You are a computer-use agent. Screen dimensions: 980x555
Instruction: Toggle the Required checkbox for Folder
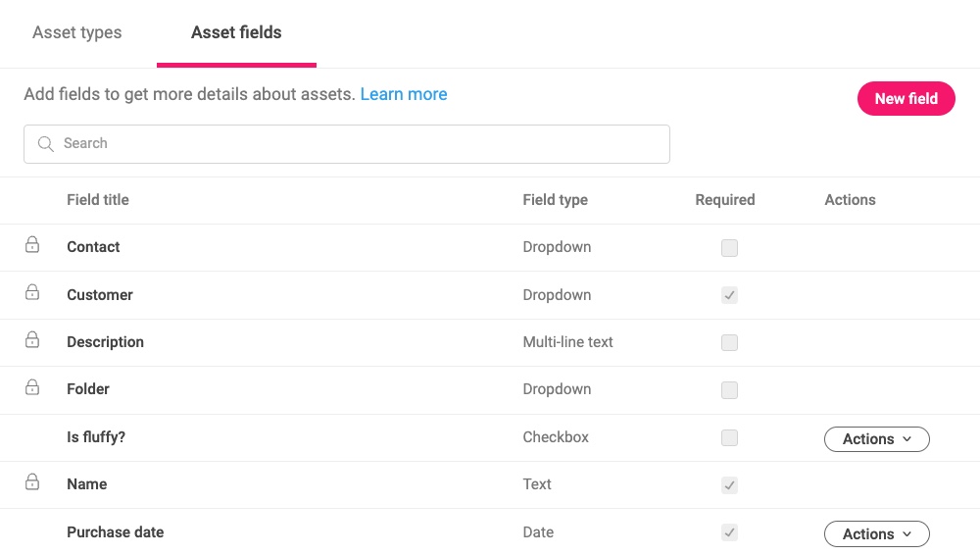[x=729, y=390]
